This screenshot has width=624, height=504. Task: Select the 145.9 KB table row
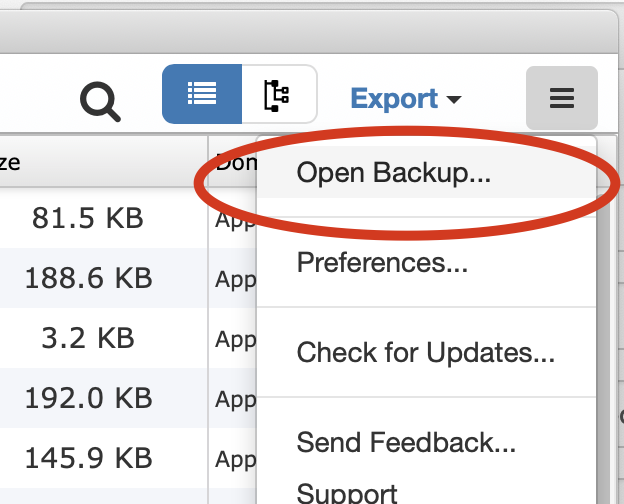[x=88, y=458]
